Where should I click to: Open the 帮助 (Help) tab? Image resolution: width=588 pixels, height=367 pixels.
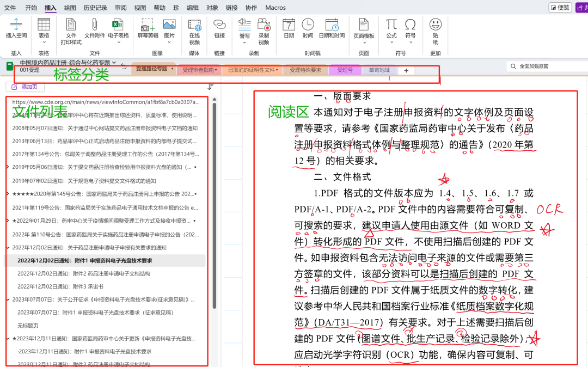point(160,8)
